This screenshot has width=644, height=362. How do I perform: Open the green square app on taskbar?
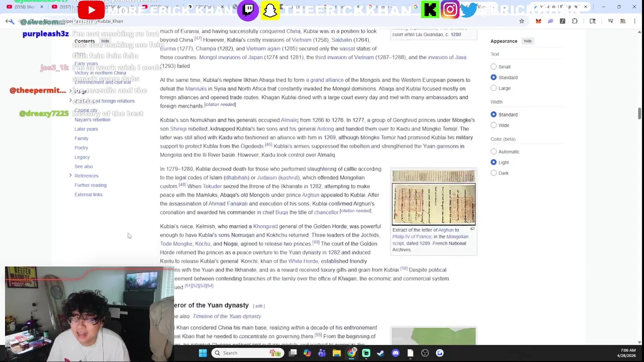click(x=366, y=353)
